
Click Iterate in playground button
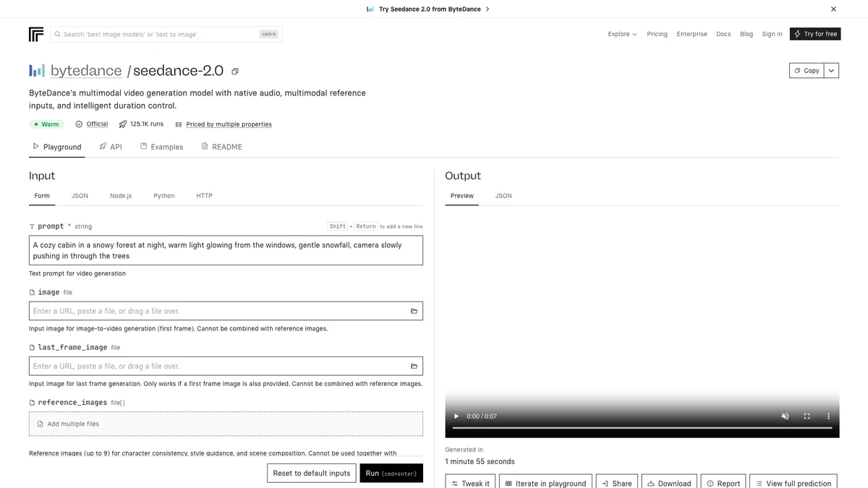546,483
